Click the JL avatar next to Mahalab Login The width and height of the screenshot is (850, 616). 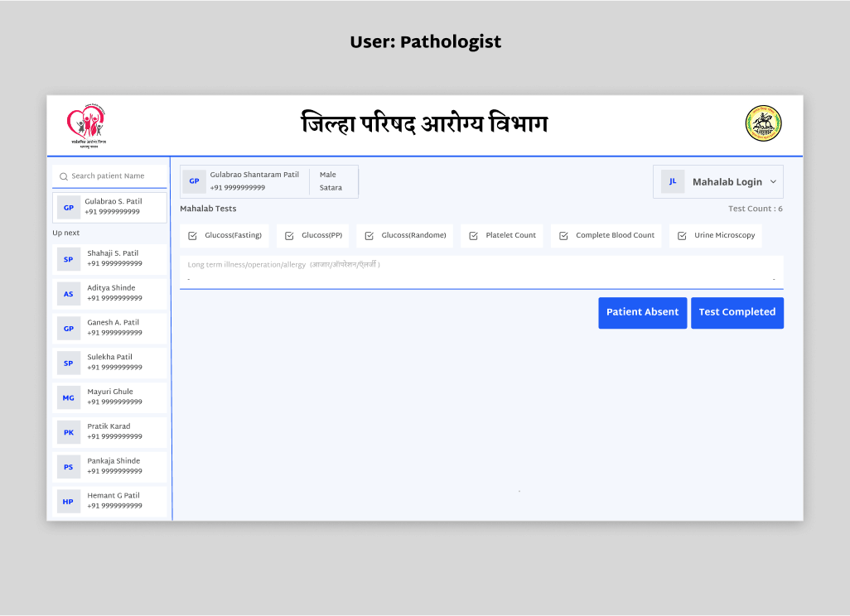click(x=673, y=181)
